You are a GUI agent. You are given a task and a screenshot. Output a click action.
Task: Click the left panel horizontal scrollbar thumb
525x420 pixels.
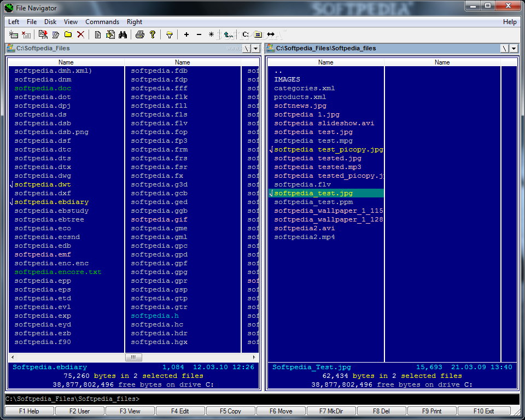133,357
